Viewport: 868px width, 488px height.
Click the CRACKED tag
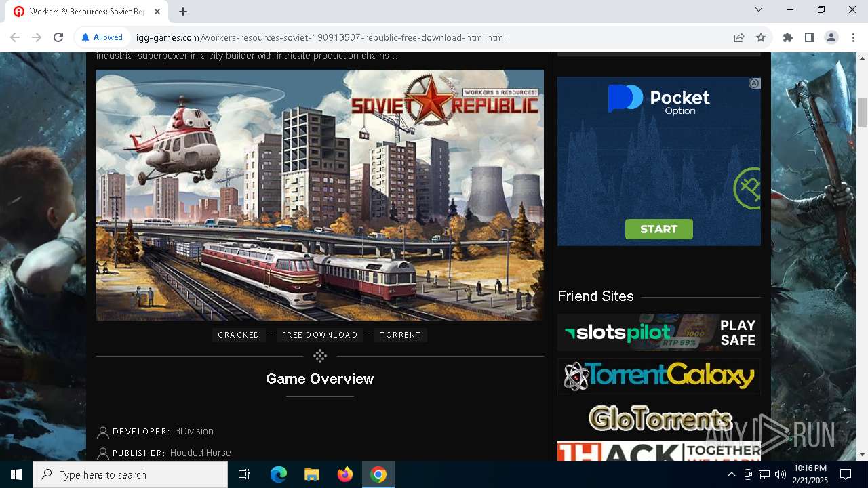239,335
